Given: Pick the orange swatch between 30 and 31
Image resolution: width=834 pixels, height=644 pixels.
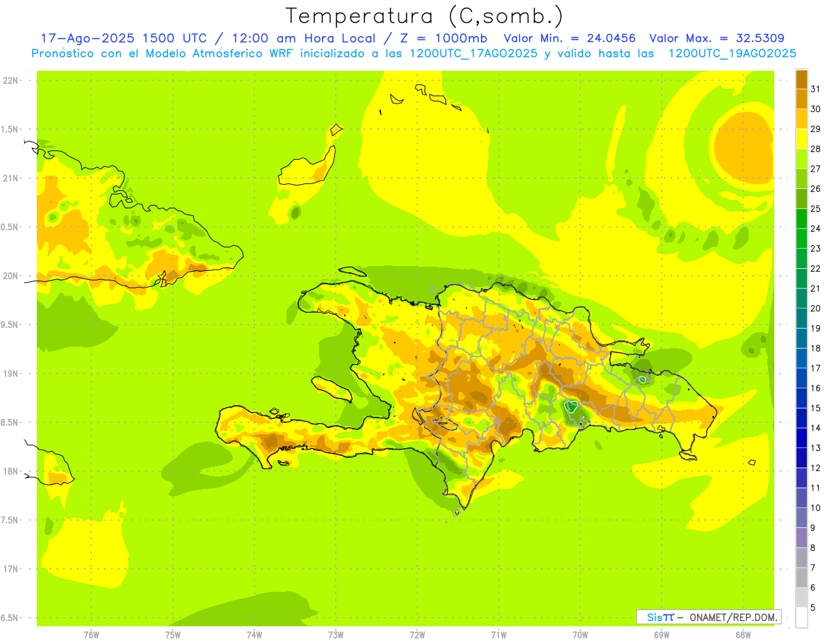Looking at the screenshot, I should click(x=801, y=99).
